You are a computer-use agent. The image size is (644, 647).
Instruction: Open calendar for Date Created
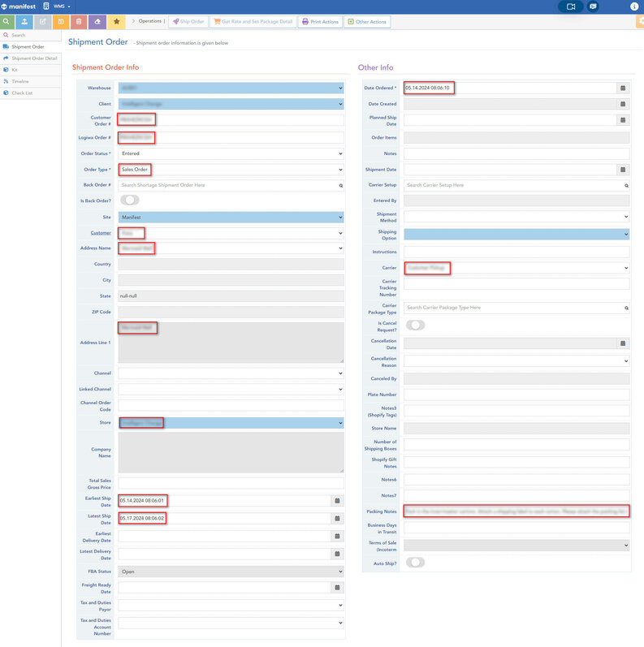(623, 104)
